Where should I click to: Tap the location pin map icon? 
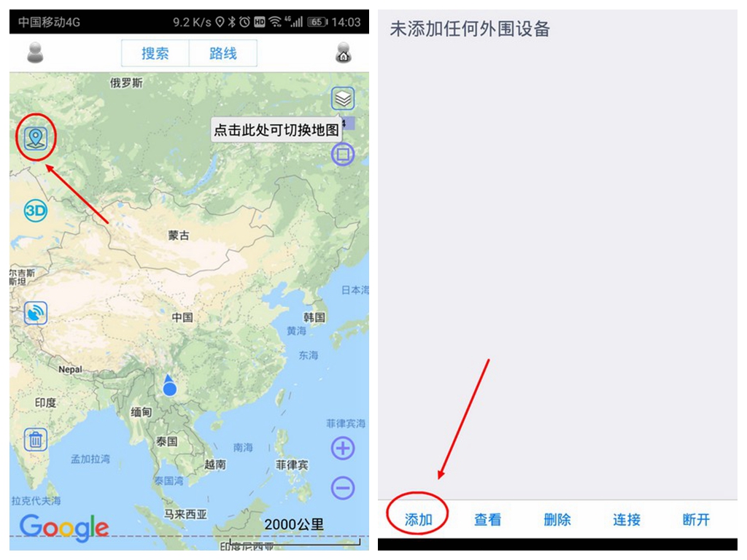pos(36,139)
